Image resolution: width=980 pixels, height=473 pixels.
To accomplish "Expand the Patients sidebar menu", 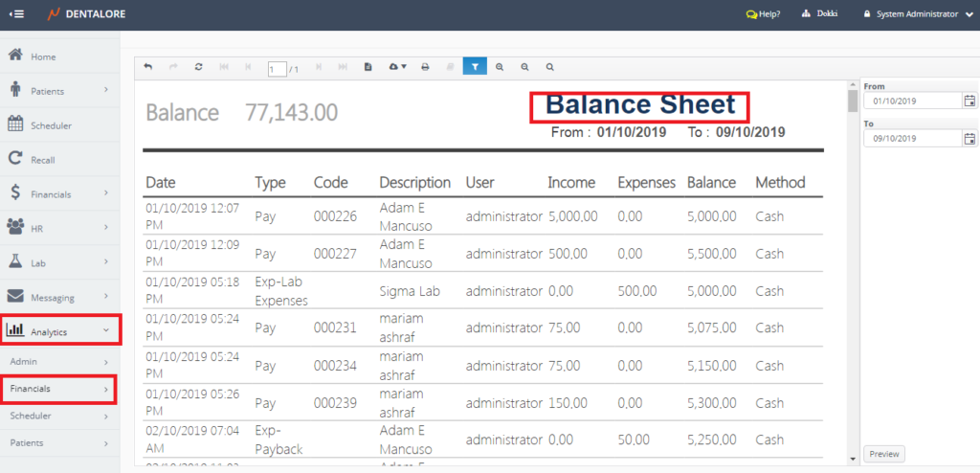I will [59, 91].
